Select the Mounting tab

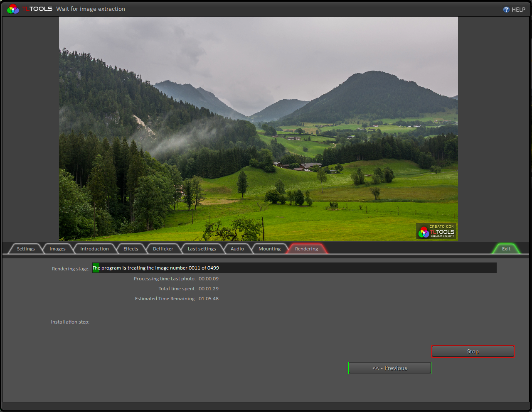(269, 249)
